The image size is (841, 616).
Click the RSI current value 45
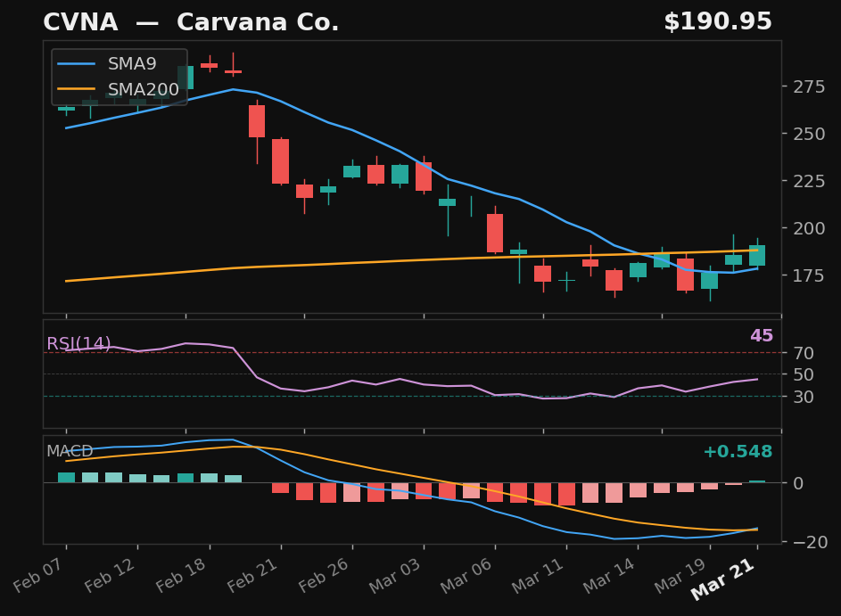pyautogui.click(x=762, y=335)
